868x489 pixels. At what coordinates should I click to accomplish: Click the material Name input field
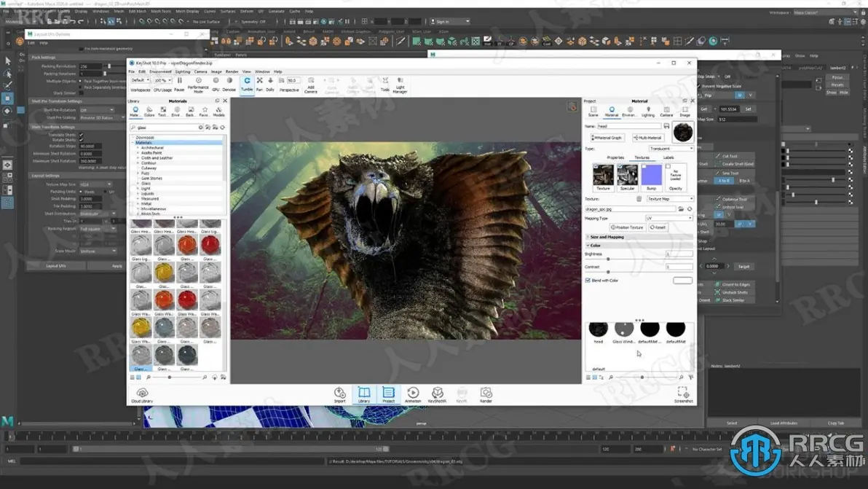(x=629, y=126)
